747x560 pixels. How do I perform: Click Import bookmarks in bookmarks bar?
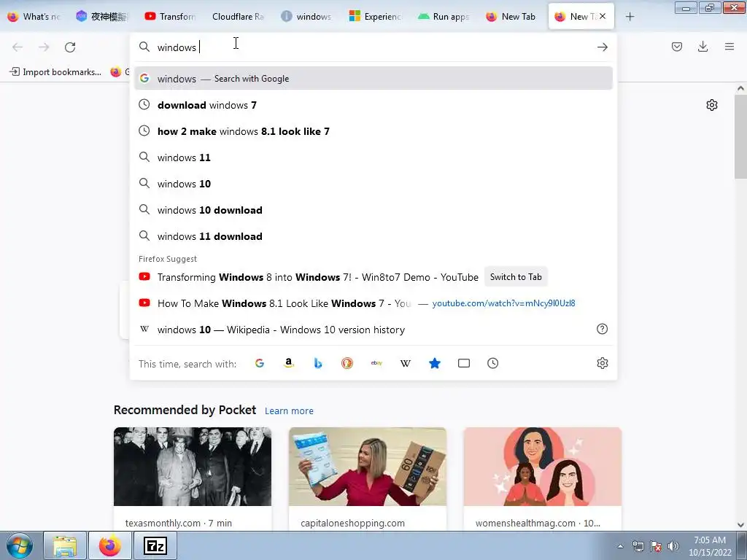tap(55, 72)
